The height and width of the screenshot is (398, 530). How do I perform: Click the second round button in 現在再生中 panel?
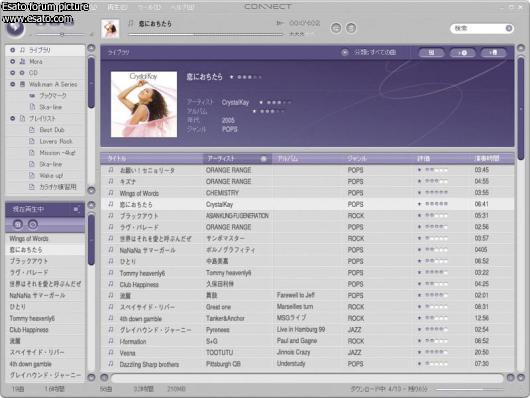click(32, 224)
